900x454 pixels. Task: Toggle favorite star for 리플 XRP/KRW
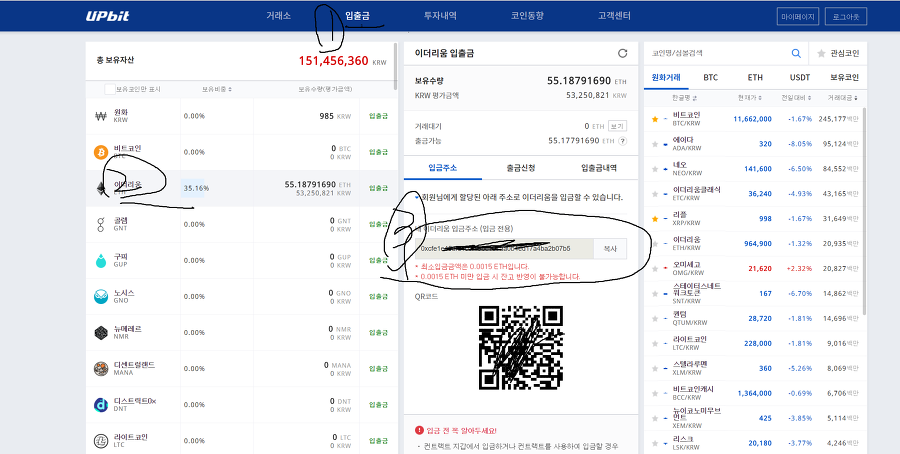654,219
